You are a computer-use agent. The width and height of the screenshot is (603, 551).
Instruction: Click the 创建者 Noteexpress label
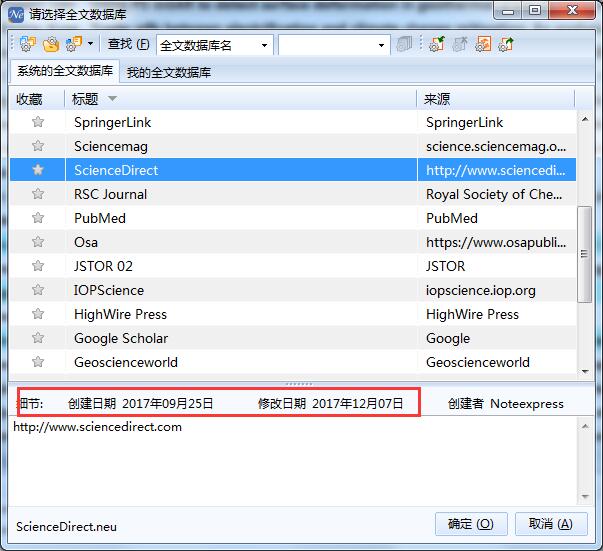click(506, 403)
